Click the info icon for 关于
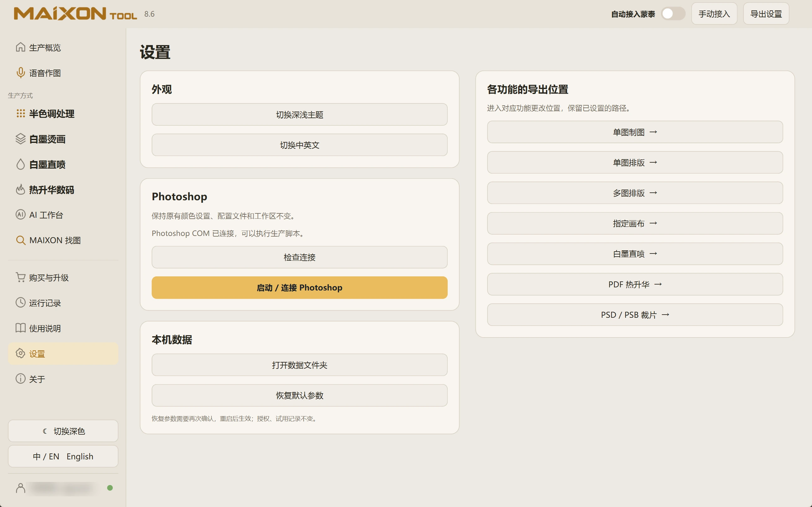 [20, 379]
